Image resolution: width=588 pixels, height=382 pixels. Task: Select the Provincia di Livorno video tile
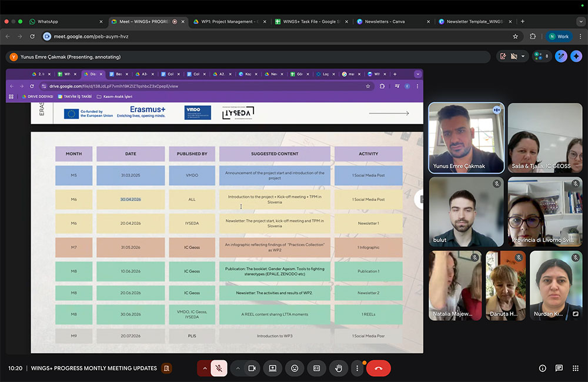click(545, 212)
